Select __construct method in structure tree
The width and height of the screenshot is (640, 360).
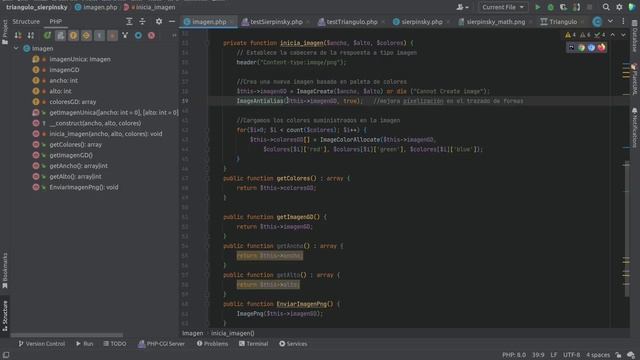95,123
